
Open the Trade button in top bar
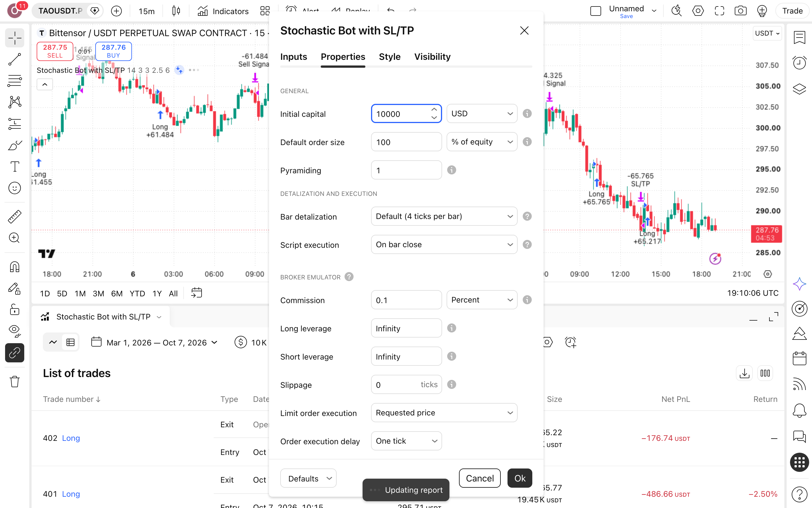tap(792, 11)
